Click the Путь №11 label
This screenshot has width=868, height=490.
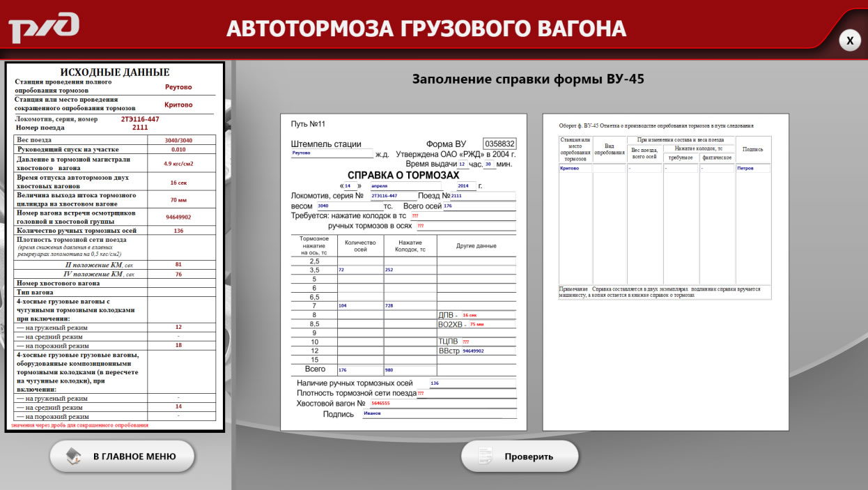click(x=308, y=124)
